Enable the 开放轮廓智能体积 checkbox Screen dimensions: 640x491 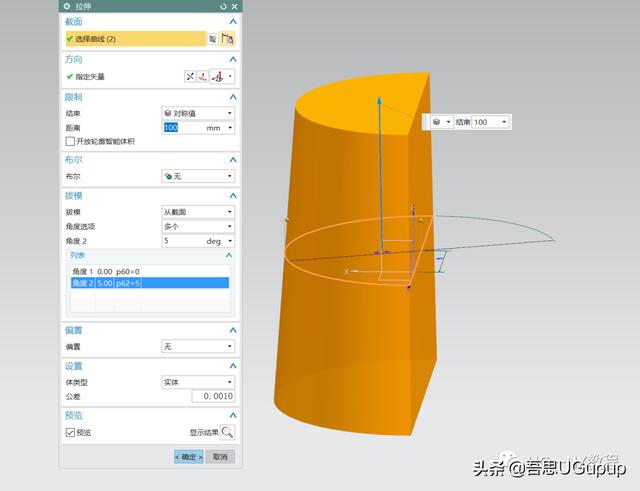tap(70, 141)
